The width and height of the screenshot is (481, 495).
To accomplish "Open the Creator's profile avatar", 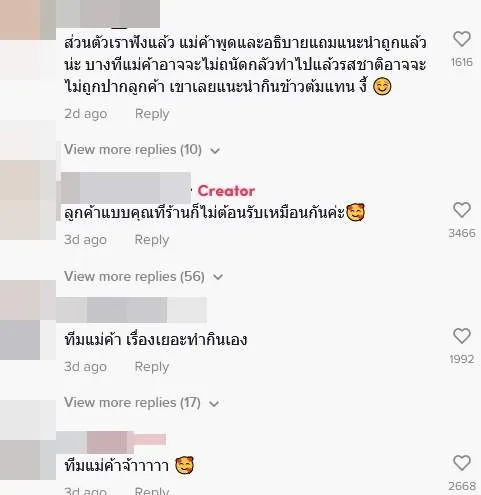I will click(x=28, y=200).
